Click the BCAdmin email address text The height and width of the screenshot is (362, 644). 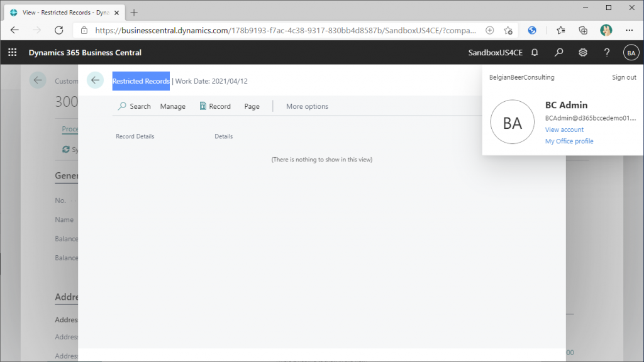590,118
